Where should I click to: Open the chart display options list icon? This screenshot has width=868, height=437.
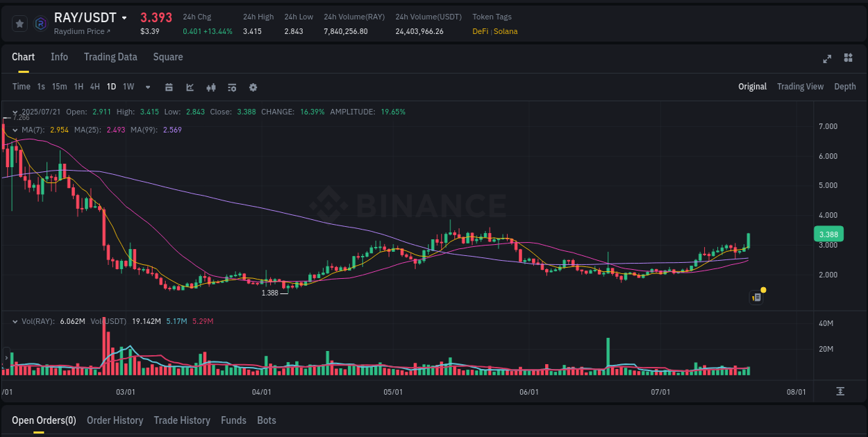(x=232, y=87)
